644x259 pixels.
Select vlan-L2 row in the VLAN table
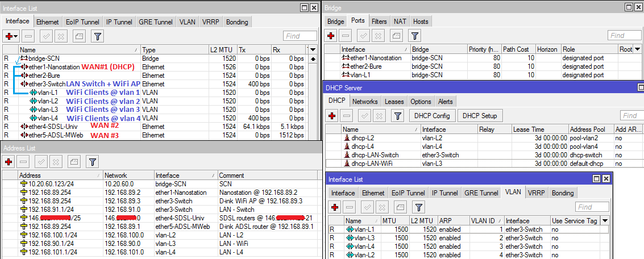pyautogui.click(x=469, y=255)
